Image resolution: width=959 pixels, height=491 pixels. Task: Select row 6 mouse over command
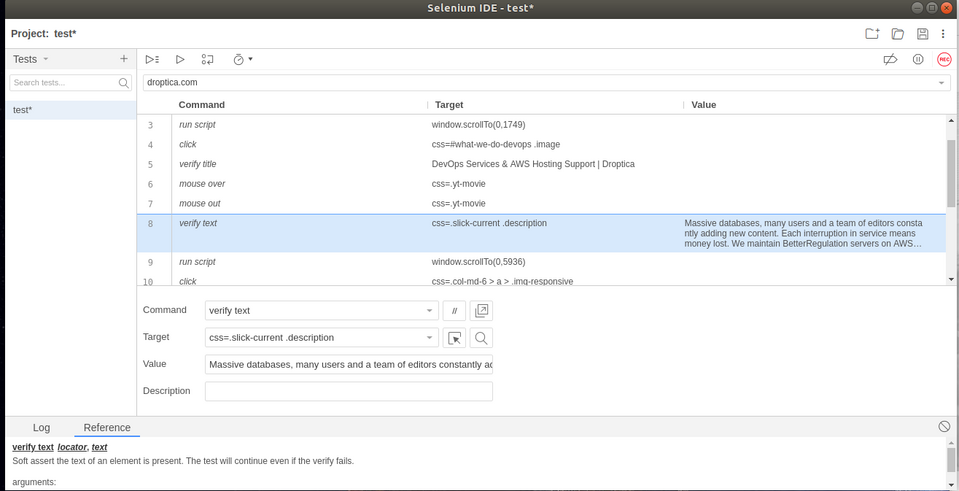coord(541,183)
